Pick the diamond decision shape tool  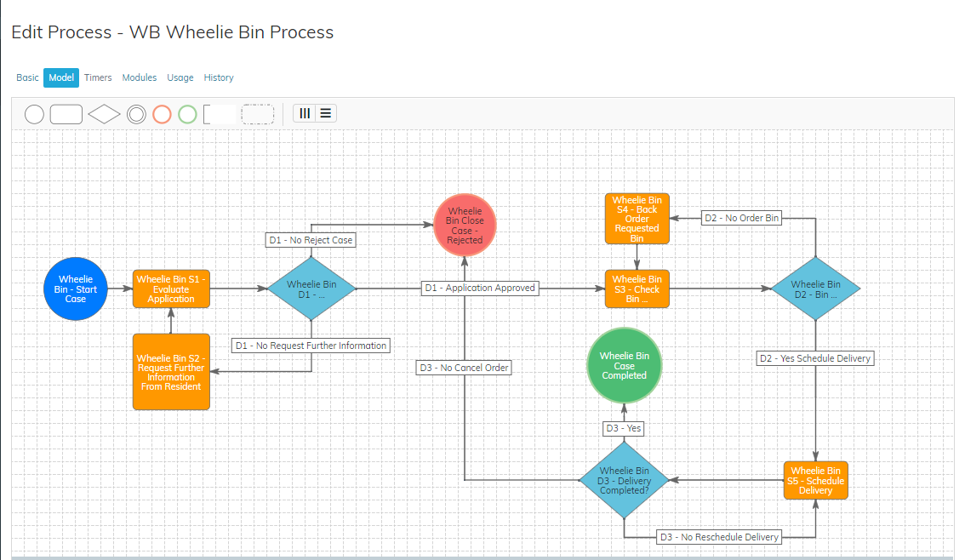pyautogui.click(x=104, y=114)
